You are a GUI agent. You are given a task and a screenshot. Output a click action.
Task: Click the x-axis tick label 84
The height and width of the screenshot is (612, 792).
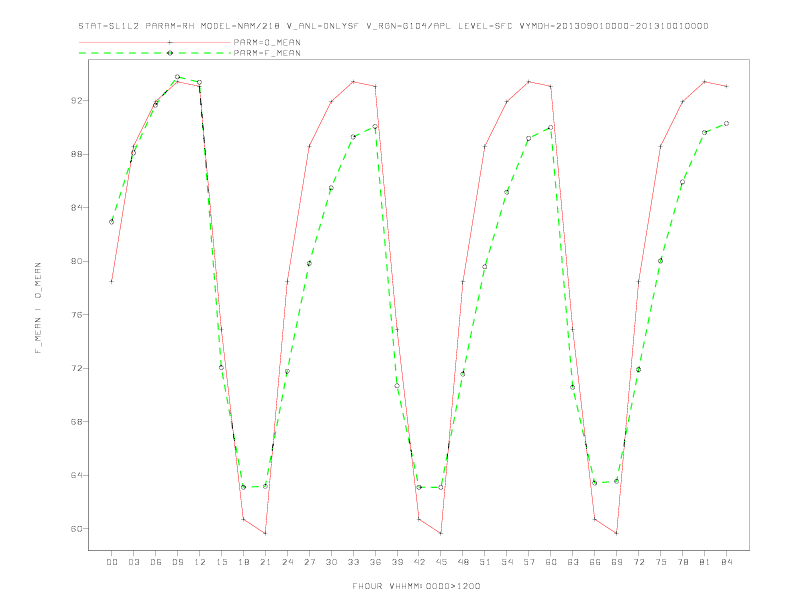(x=727, y=562)
